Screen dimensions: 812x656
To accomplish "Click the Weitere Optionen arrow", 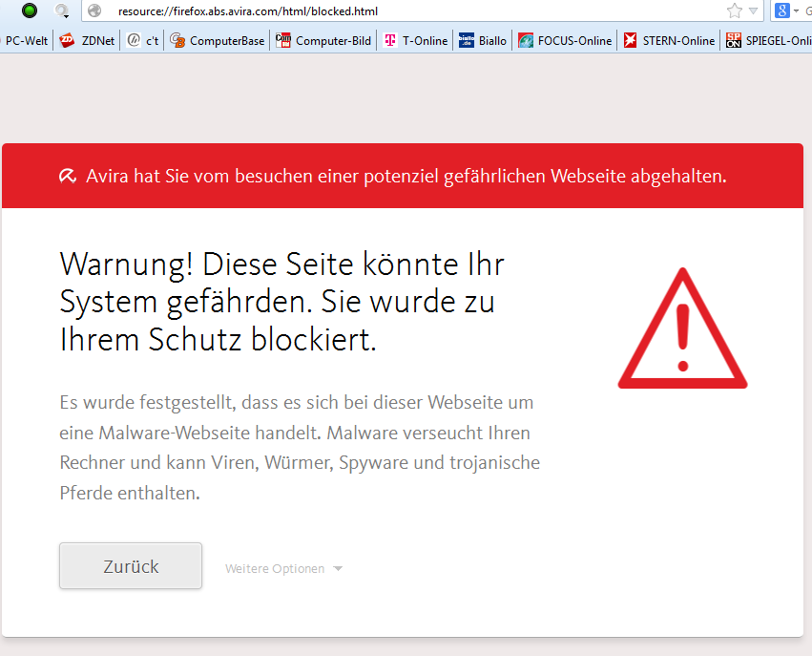I will 338,569.
